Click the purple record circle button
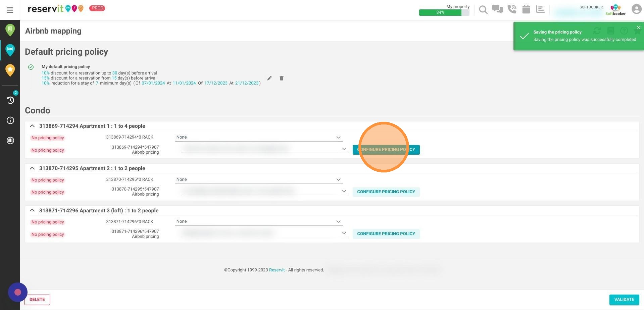The width and height of the screenshot is (644, 310). 18,292
